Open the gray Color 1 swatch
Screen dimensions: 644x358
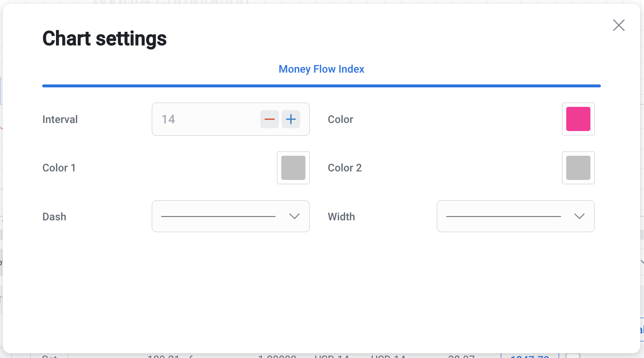tap(293, 168)
